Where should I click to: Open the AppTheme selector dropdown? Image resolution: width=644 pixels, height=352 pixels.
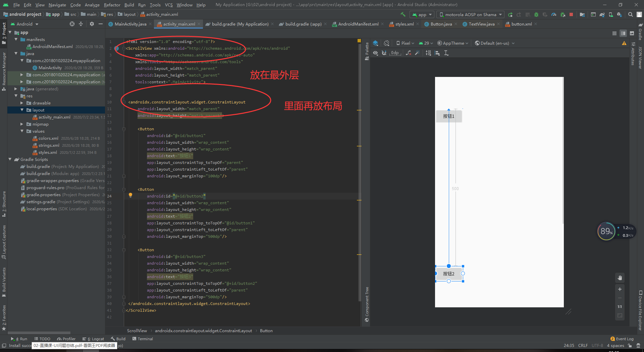[x=452, y=43]
